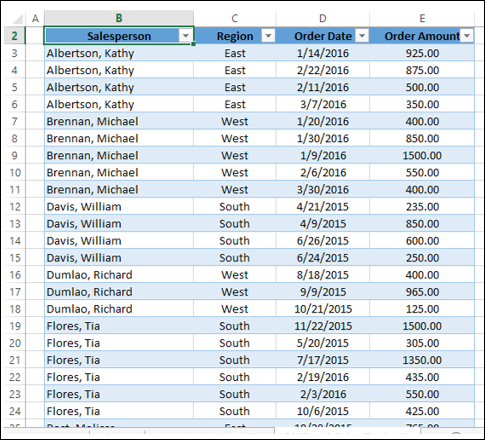This screenshot has width=485, height=440.
Task: Click cell with 1/14/2016 date
Action: (323, 53)
